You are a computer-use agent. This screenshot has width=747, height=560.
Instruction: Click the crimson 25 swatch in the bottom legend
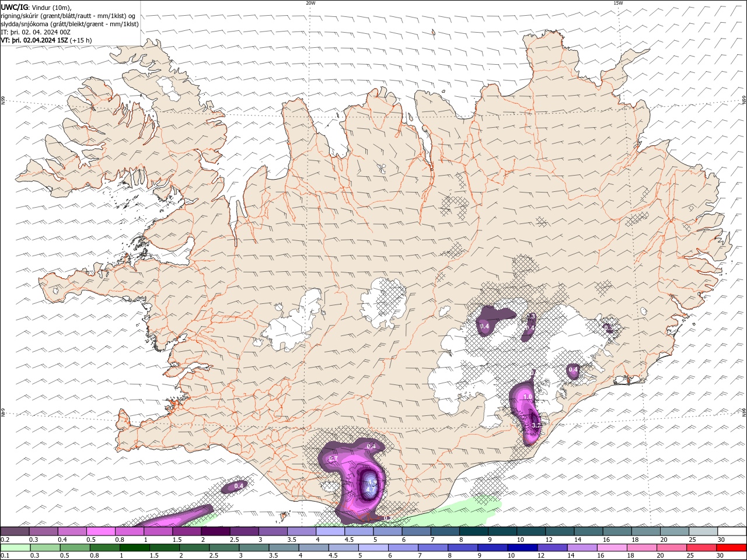[x=701, y=548]
